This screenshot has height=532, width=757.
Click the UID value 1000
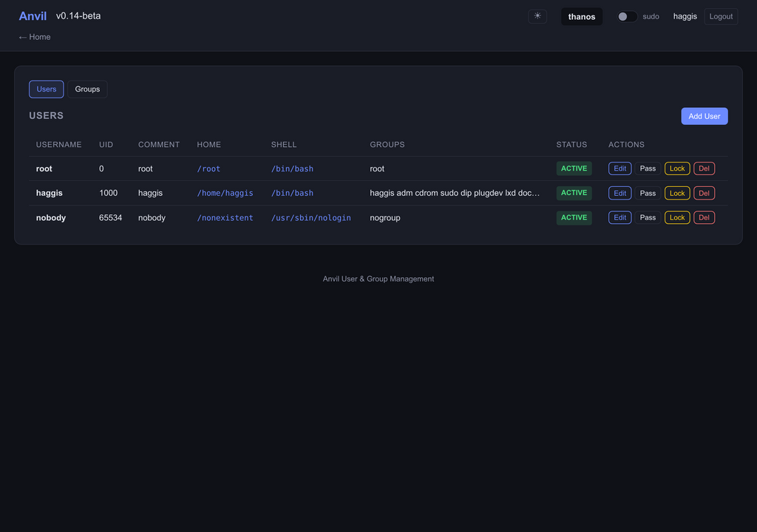click(108, 193)
